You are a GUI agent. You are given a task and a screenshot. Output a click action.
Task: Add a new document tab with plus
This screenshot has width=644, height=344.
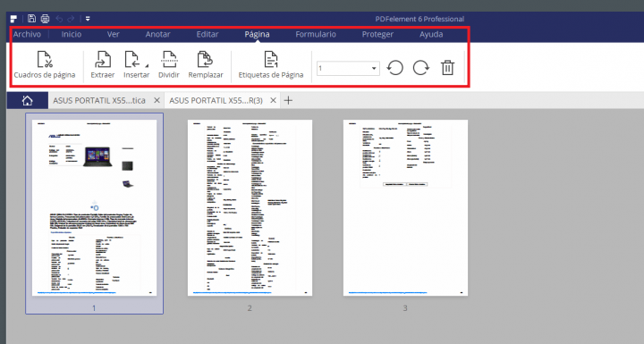tap(288, 101)
